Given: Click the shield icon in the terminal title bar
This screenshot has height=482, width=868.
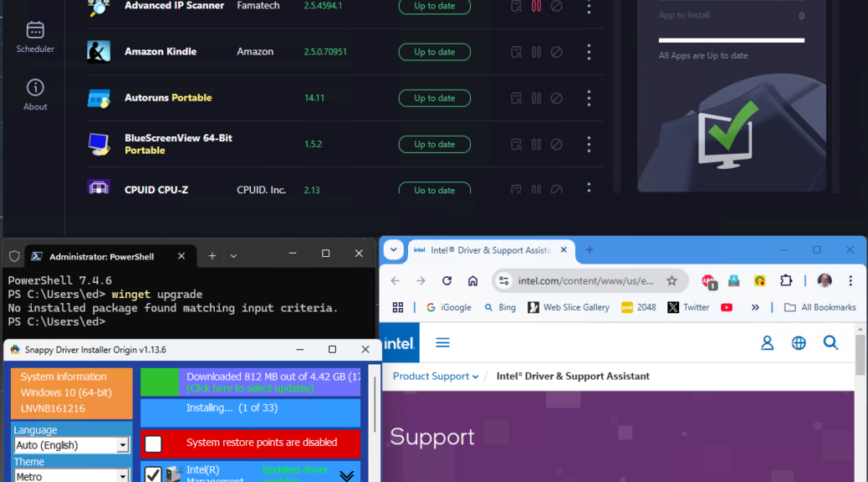Looking at the screenshot, I should click(x=14, y=256).
